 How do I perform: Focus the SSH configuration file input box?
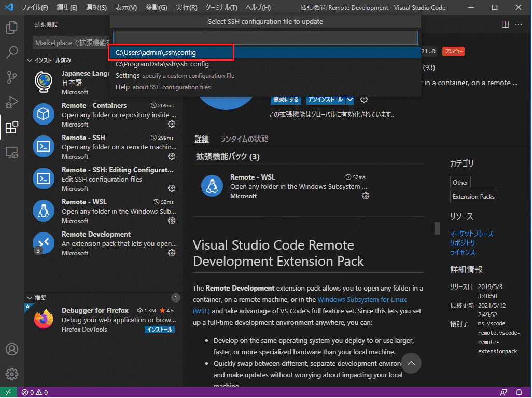[265, 37]
